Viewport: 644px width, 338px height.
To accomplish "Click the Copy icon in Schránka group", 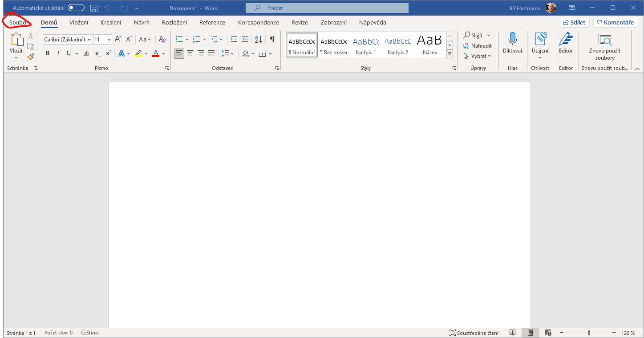I will 31,46.
